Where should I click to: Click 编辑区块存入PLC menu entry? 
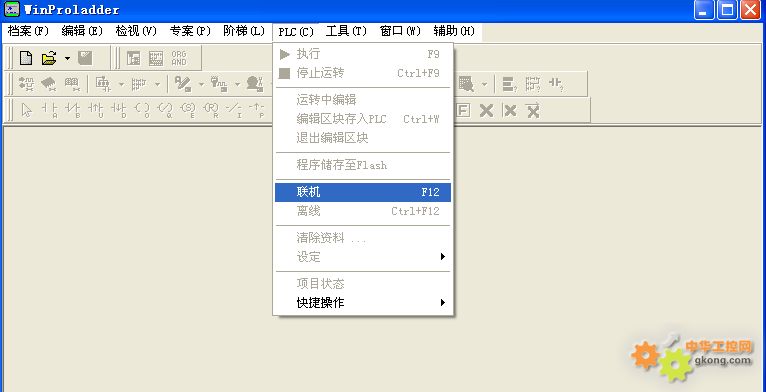[x=362, y=119]
